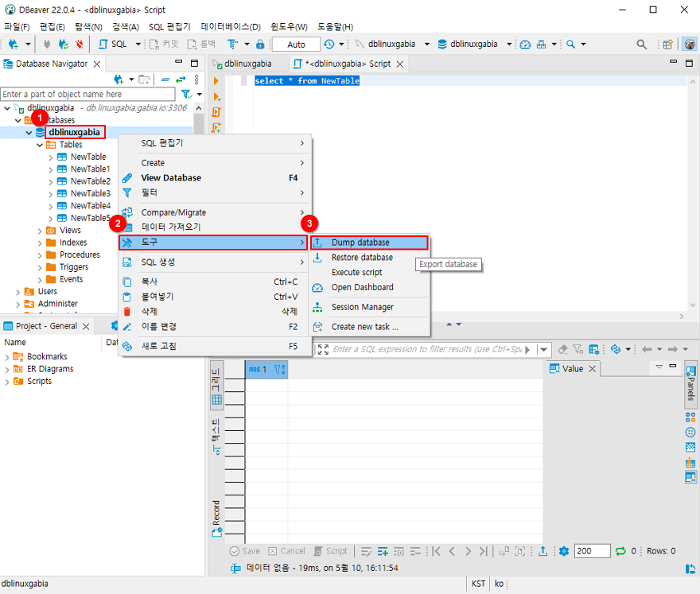Viewport: 700px width, 594px height.
Task: Select NewTable3 in navigator tree
Action: point(90,194)
